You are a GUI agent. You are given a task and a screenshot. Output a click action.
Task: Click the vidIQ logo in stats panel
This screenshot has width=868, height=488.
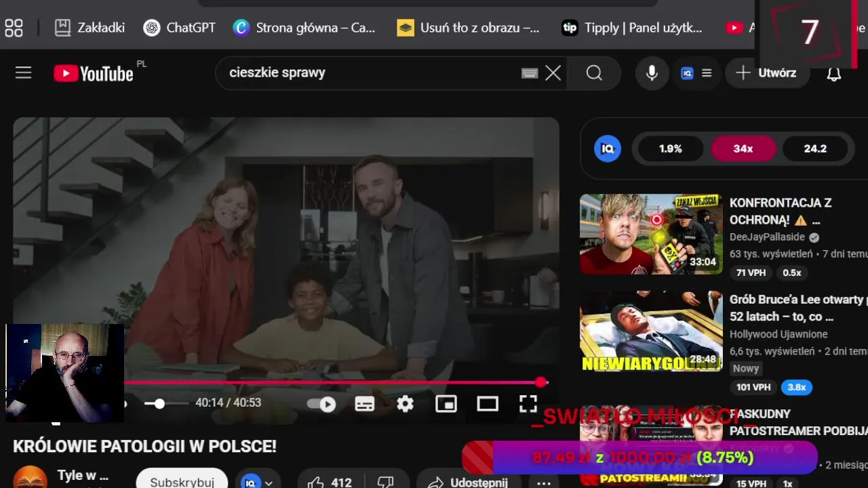(x=608, y=148)
